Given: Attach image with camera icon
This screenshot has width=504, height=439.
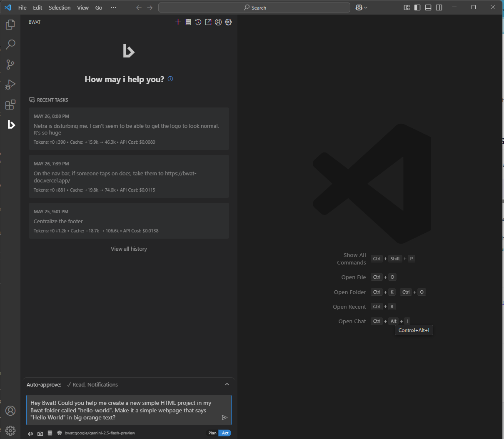Looking at the screenshot, I should [40, 434].
